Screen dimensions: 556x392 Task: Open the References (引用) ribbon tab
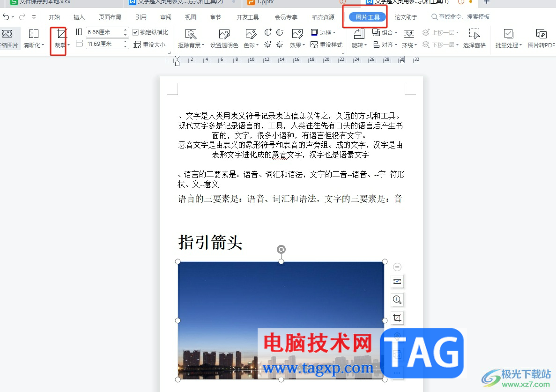click(141, 17)
